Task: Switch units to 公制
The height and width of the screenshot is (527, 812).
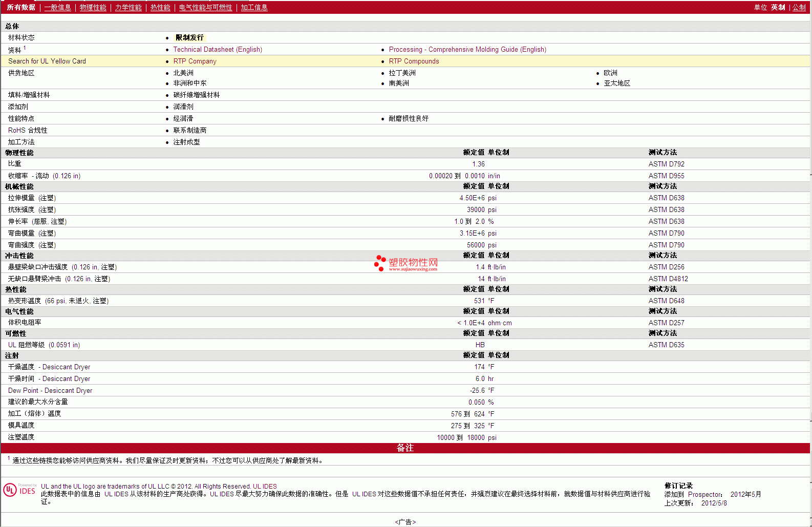Action: coord(799,7)
